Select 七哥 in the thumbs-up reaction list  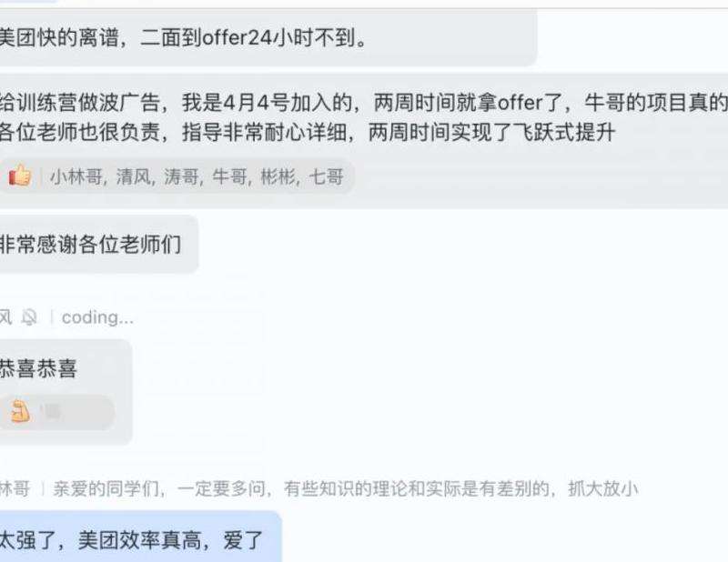tap(326, 176)
